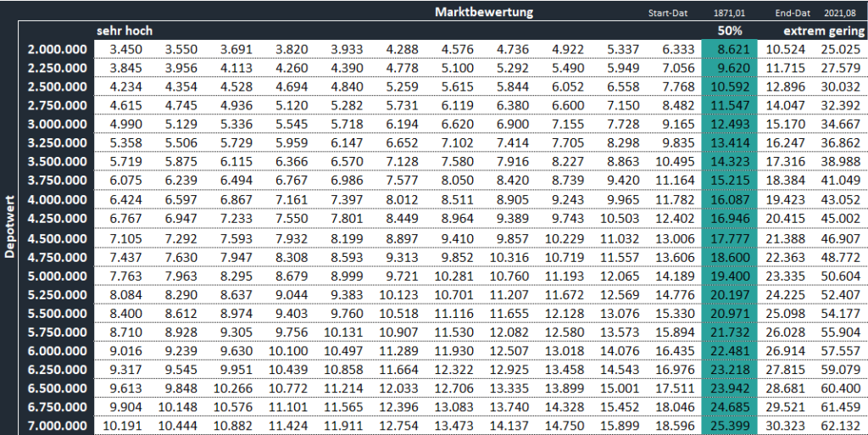Select the vertical Depotwert axis label

(x=8, y=226)
